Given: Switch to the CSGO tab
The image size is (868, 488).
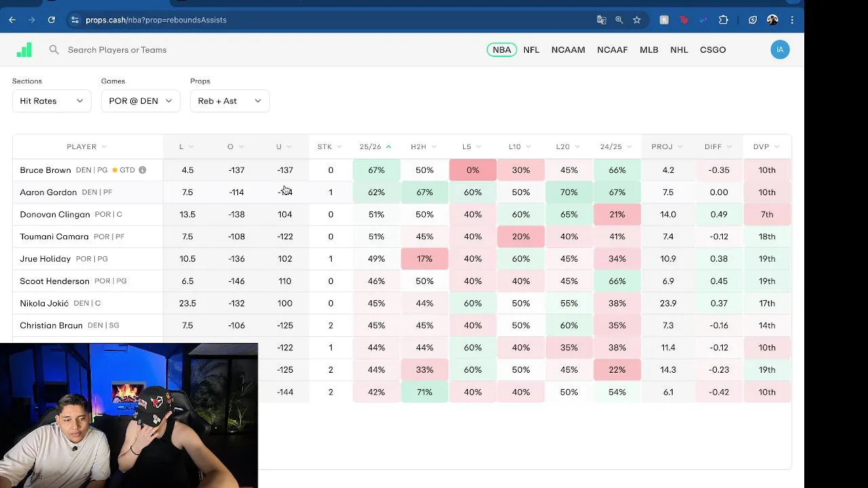Looking at the screenshot, I should pyautogui.click(x=713, y=49).
